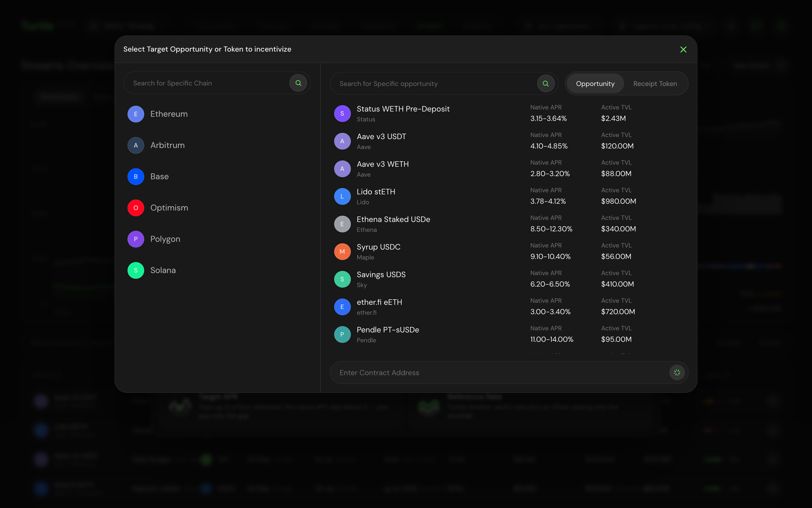
Task: Choose the Optimism chain label
Action: tap(169, 208)
